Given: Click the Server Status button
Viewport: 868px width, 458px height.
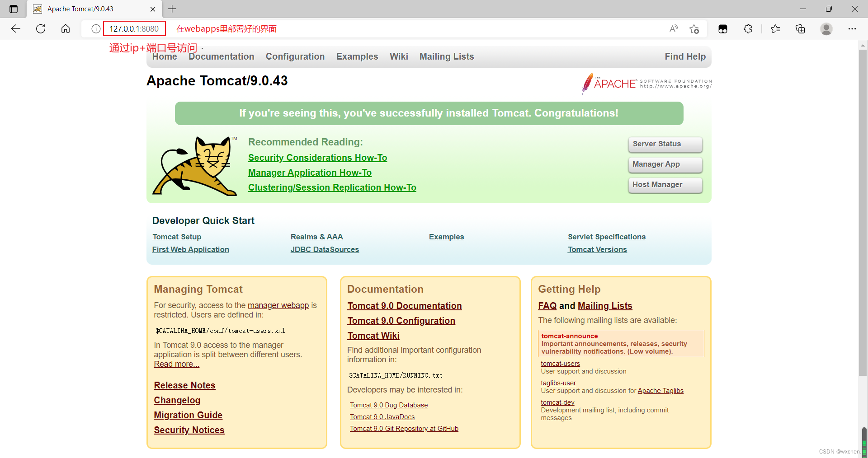Looking at the screenshot, I should point(665,144).
